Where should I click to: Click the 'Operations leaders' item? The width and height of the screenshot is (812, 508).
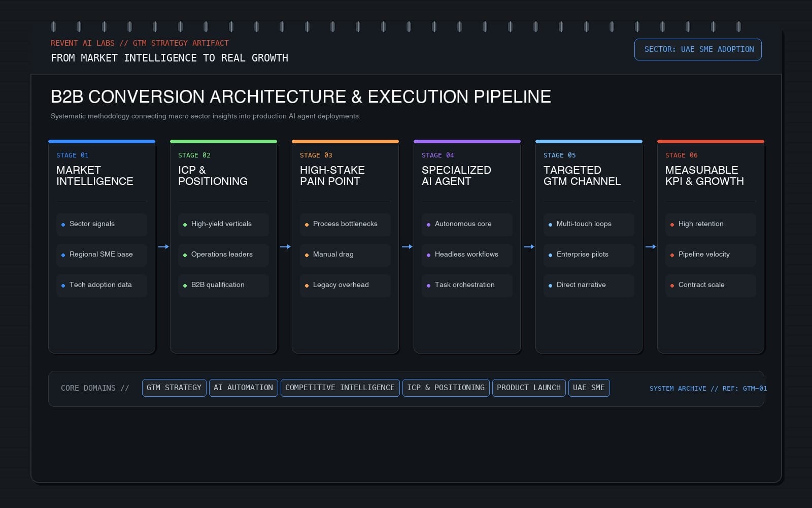click(x=223, y=255)
